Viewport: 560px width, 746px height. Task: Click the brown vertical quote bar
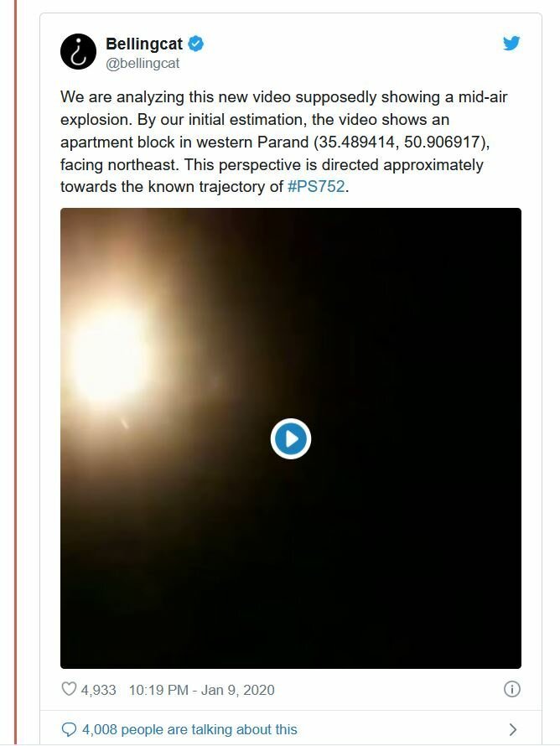coord(15,373)
